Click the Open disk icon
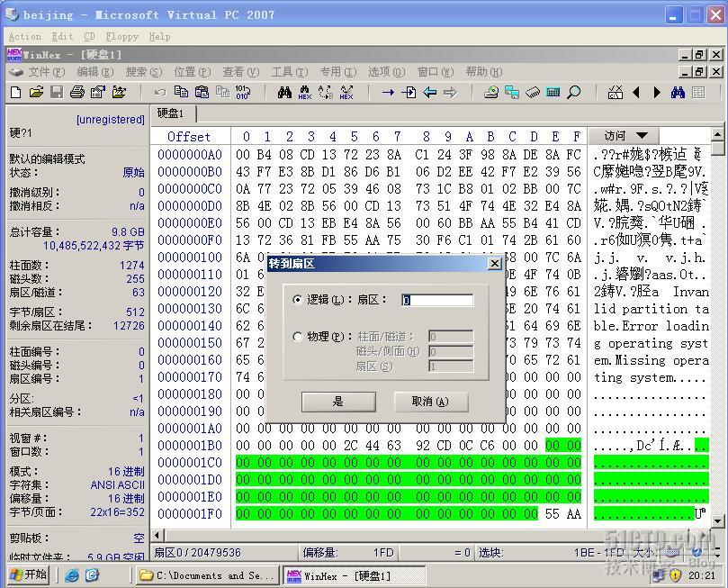Image resolution: width=728 pixels, height=588 pixels. click(x=491, y=92)
